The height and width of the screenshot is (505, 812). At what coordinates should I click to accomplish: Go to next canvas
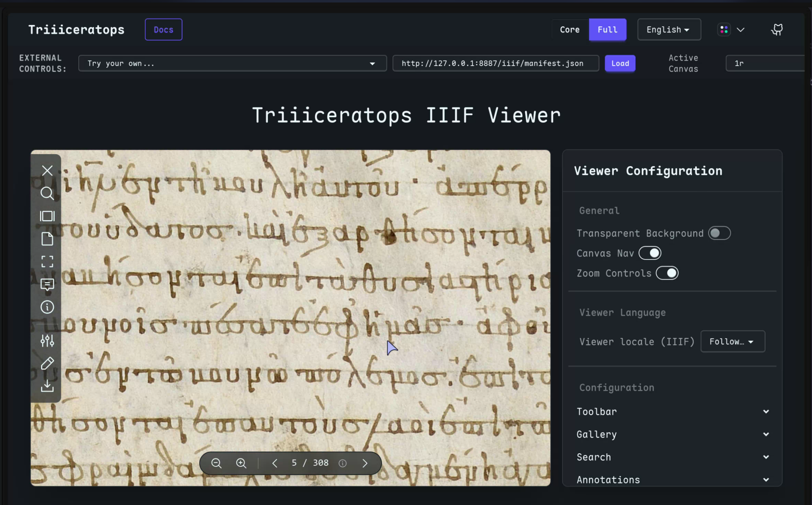365,463
